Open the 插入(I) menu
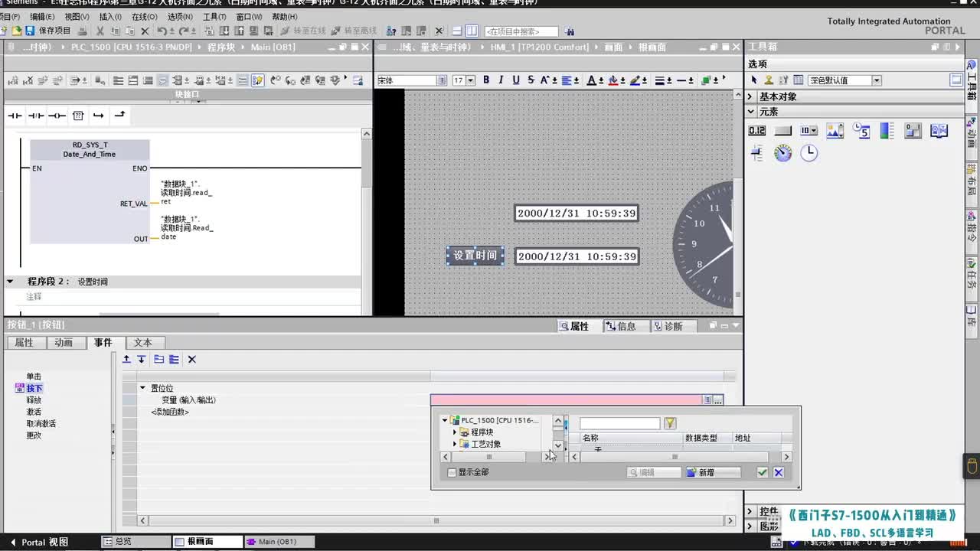980x551 pixels. pos(110,17)
